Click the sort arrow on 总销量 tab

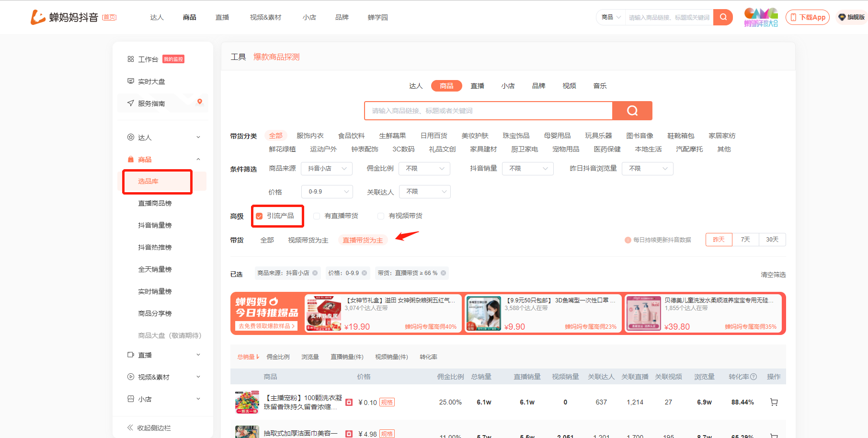[258, 357]
